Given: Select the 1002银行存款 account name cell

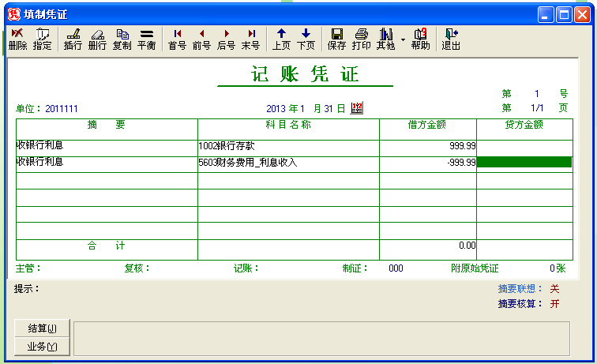Looking at the screenshot, I should [288, 146].
